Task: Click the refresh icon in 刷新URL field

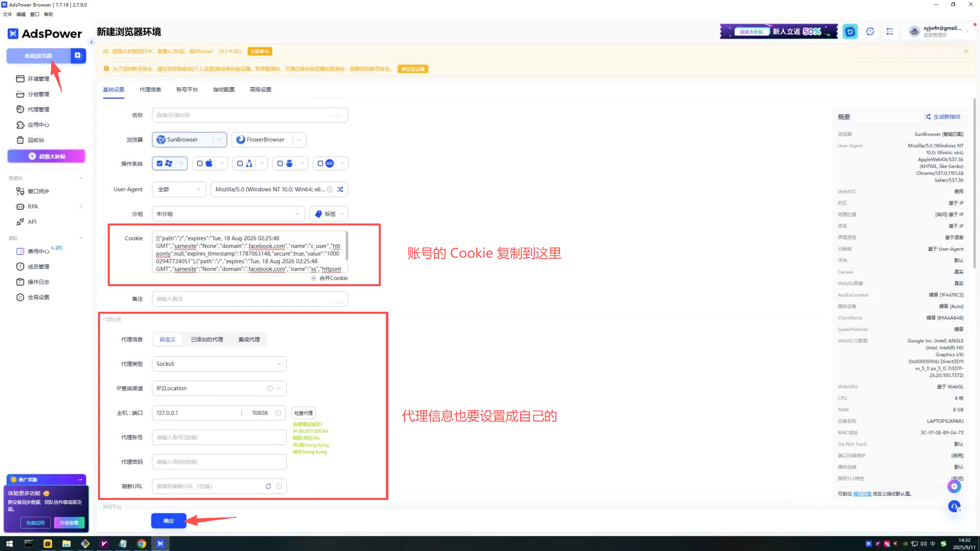Action: [x=268, y=486]
